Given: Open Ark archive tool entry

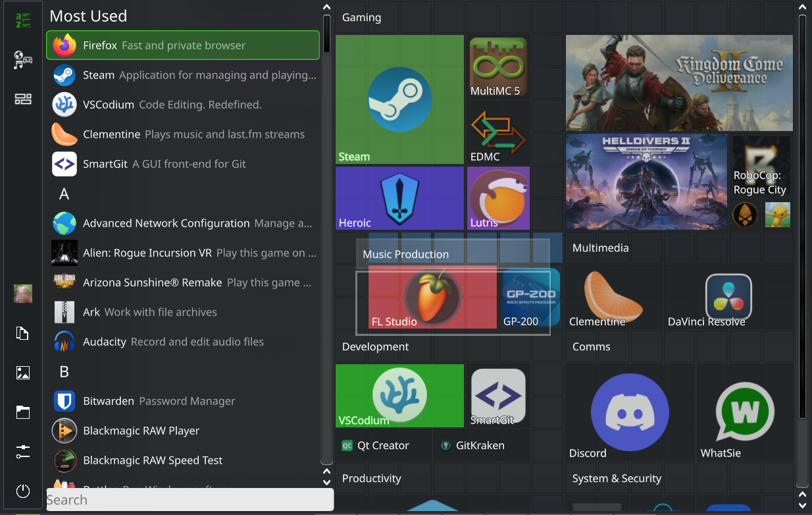Looking at the screenshot, I should tap(183, 312).
